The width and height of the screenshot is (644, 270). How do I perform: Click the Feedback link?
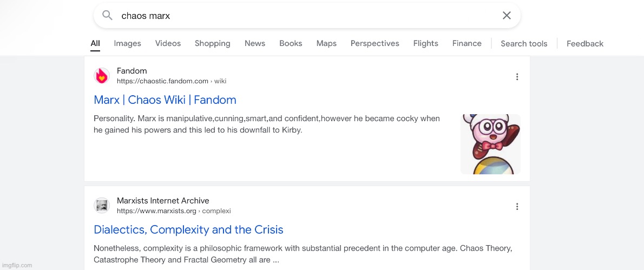coord(584,44)
